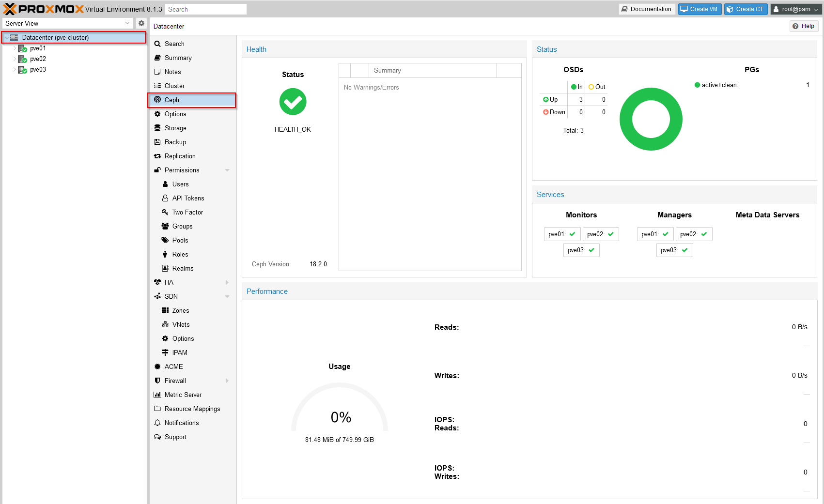The height and width of the screenshot is (504, 824).
Task: Click the Create CT button
Action: point(746,9)
